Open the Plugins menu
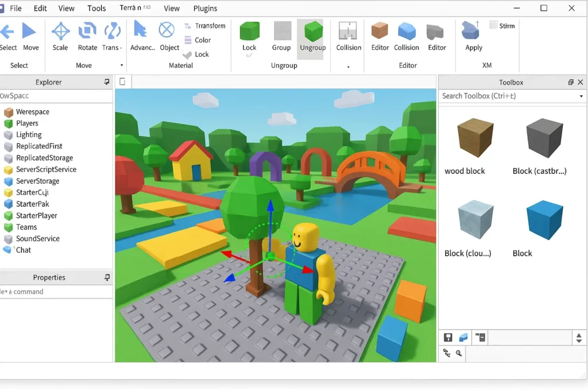This screenshot has width=588, height=392. point(205,8)
